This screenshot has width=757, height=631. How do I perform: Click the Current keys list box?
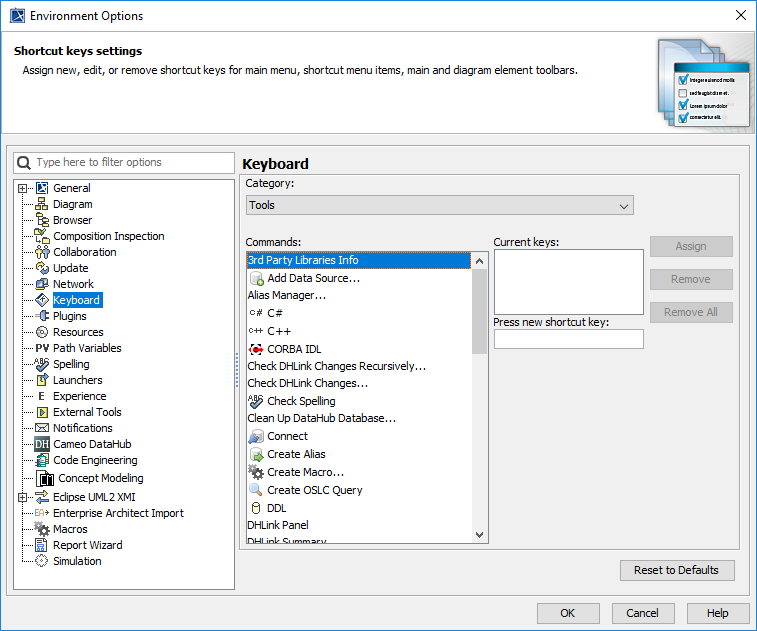tap(569, 282)
